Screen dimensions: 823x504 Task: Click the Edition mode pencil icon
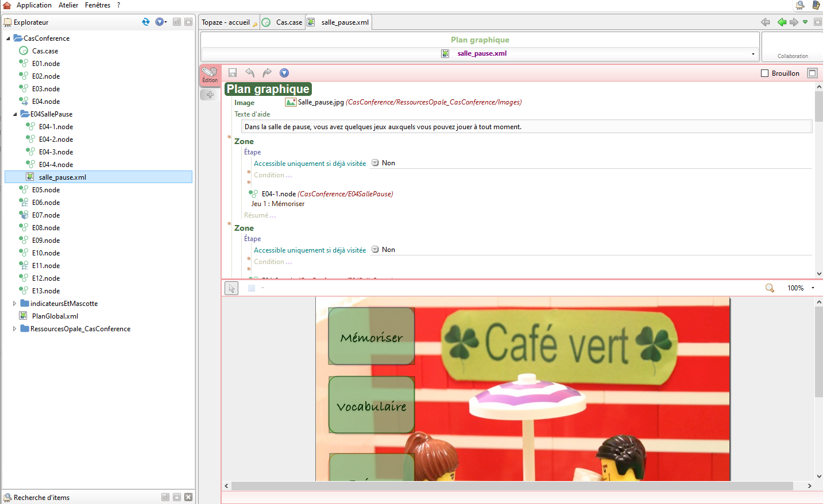(x=210, y=75)
